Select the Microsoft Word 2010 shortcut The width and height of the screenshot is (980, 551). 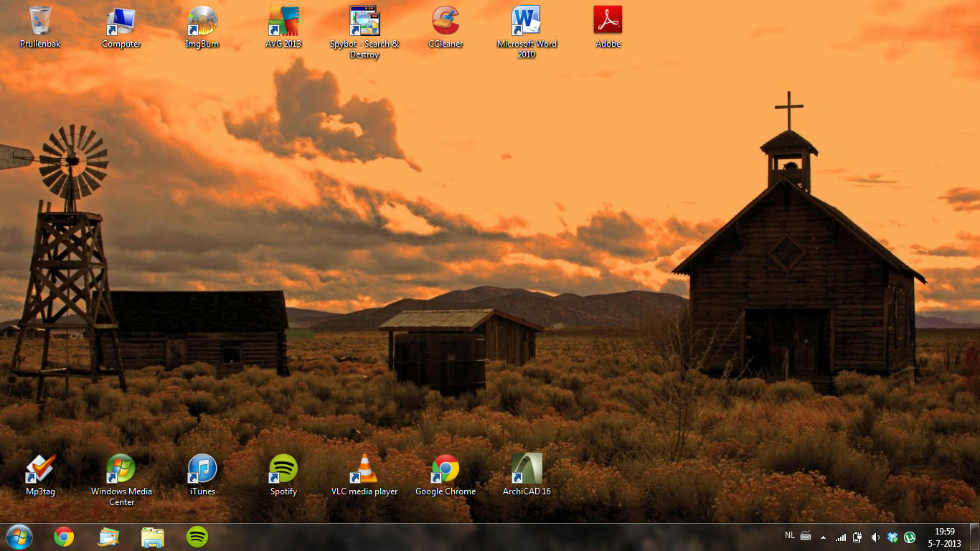coord(527,22)
